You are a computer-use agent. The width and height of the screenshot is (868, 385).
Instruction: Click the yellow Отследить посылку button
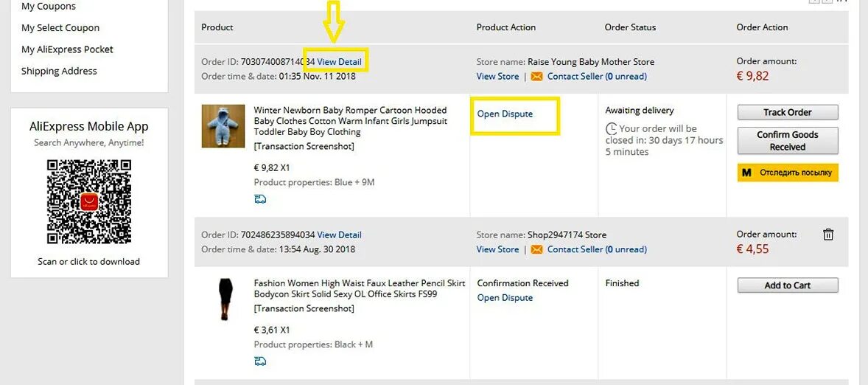click(x=788, y=173)
